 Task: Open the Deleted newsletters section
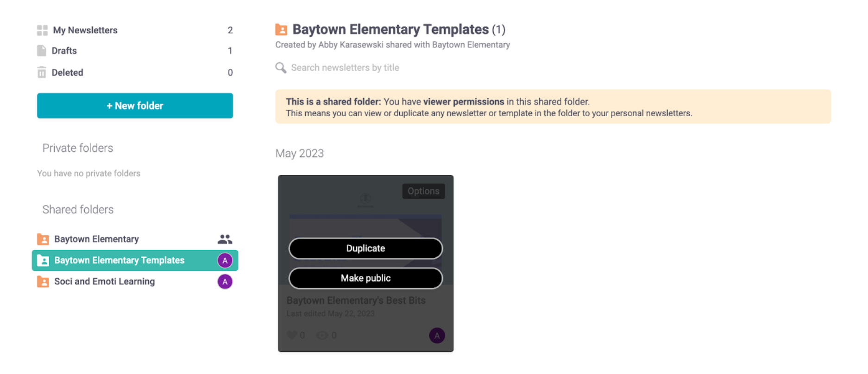tap(68, 73)
